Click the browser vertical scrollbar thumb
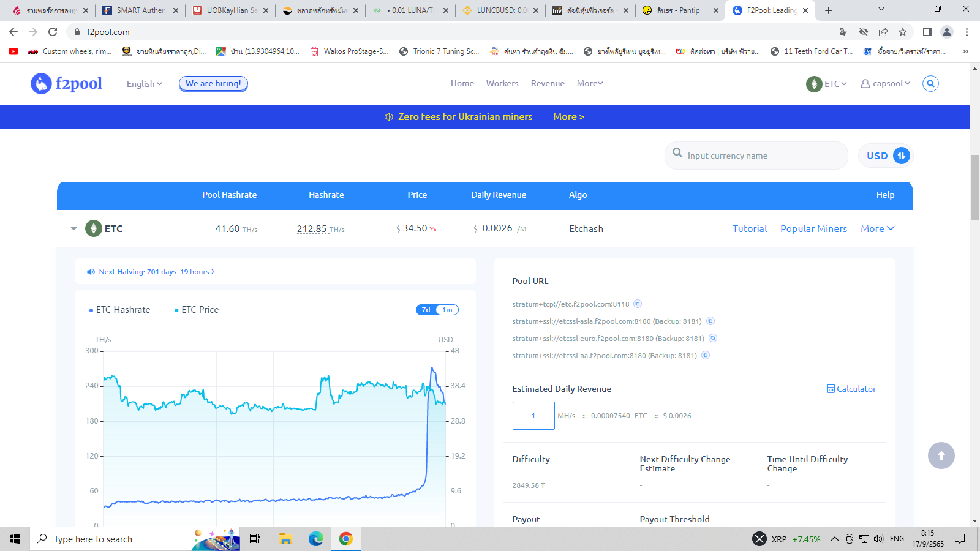Image resolution: width=980 pixels, height=551 pixels. (974, 187)
